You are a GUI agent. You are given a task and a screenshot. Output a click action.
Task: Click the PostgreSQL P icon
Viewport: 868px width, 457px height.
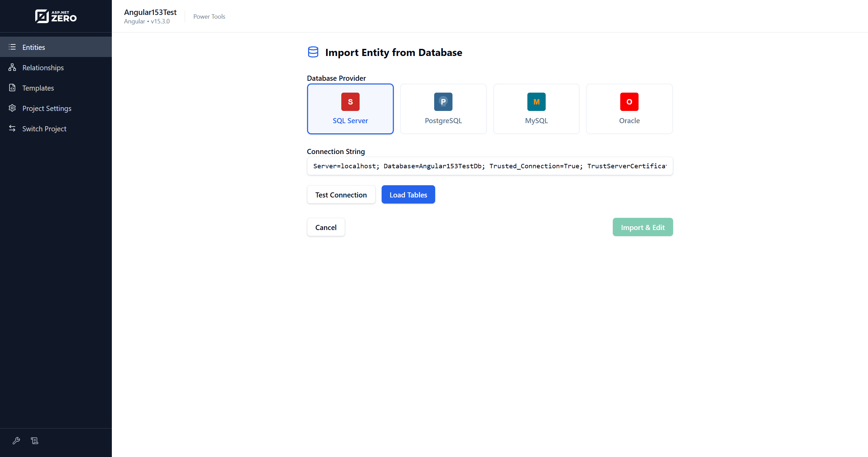coord(443,102)
